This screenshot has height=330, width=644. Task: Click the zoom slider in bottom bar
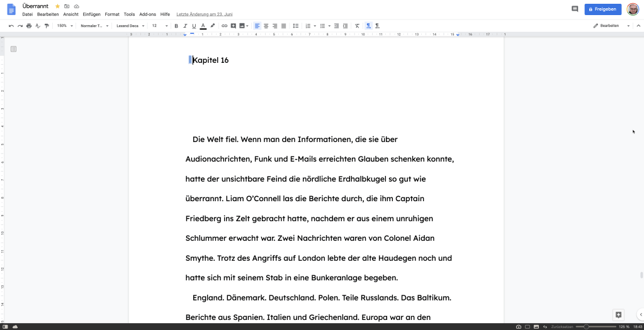pos(587,327)
